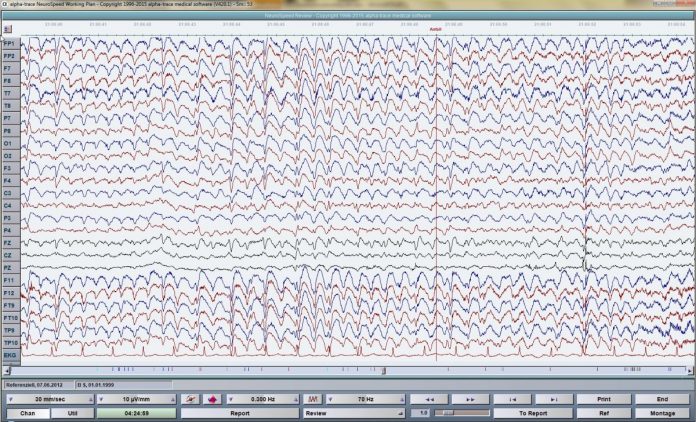Image resolution: width=696 pixels, height=422 pixels.
Task: Open the 0.300 Hz low-cut filter selector
Action: (262, 399)
